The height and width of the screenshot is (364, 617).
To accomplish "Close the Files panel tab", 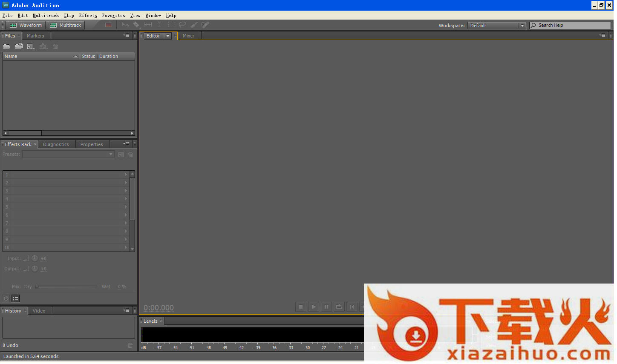I will (19, 36).
